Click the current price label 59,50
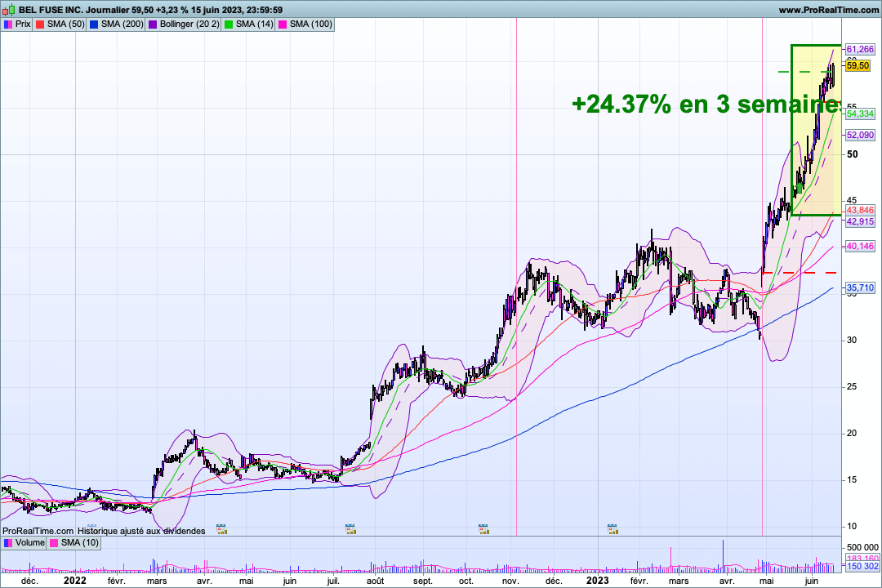Screen dimensions: 882x588 click(857, 66)
